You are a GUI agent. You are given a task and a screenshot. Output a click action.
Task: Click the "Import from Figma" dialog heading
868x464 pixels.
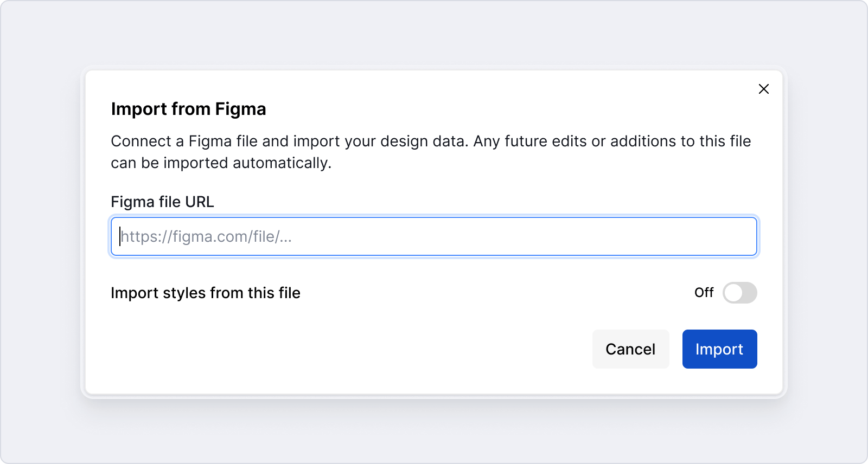tap(188, 109)
